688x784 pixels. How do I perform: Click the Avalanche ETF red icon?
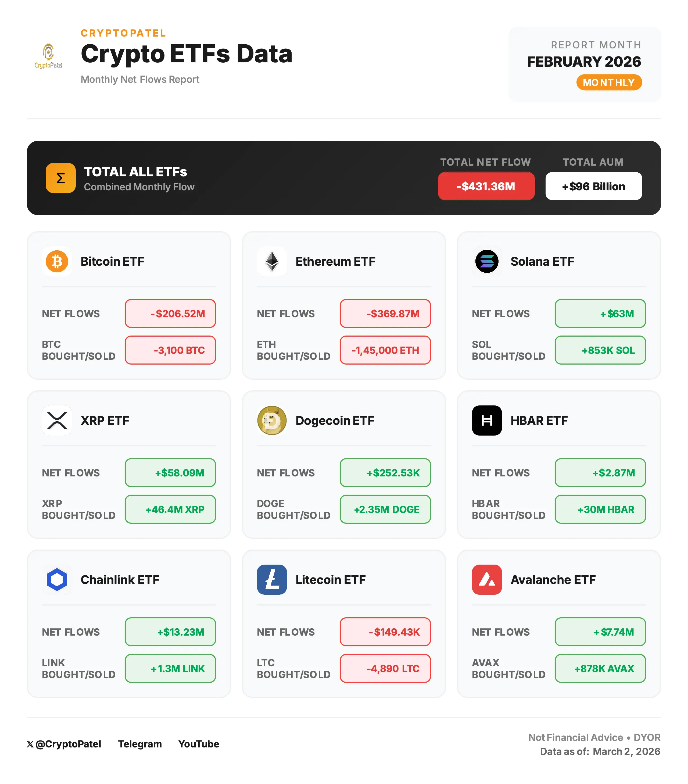click(487, 580)
